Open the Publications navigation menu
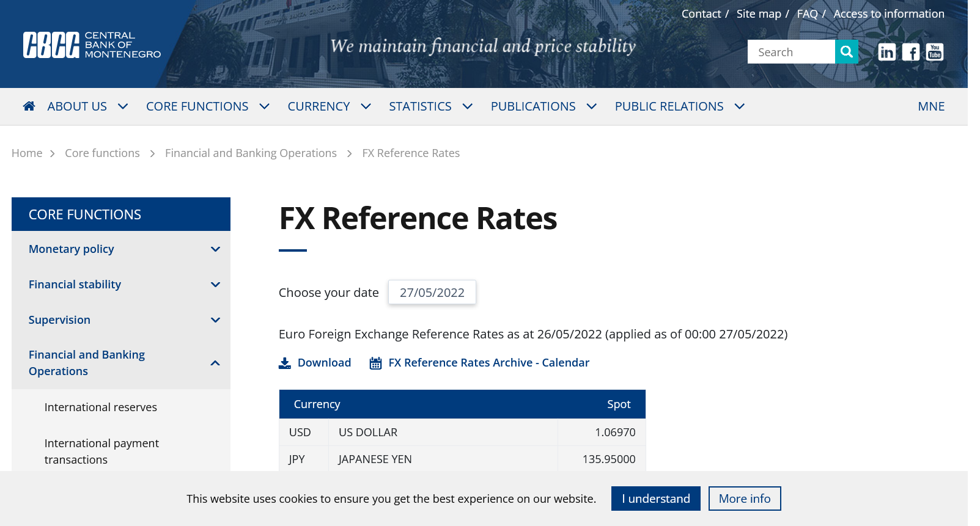Image resolution: width=980 pixels, height=526 pixels. click(543, 107)
